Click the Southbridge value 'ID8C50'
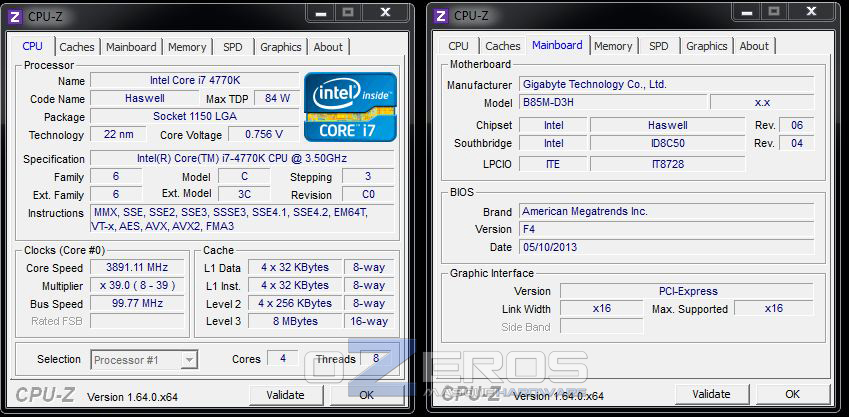Viewport: 849px width, 417px height. tap(668, 144)
